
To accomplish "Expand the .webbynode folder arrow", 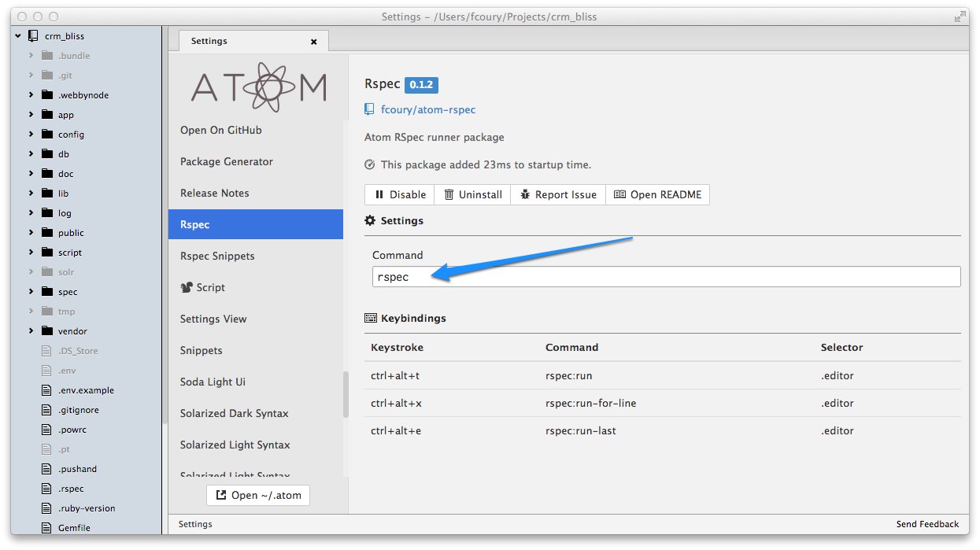I will coord(31,94).
